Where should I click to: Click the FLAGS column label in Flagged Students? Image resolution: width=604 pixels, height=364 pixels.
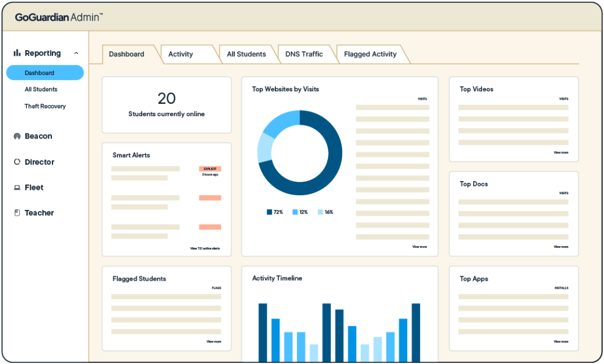(216, 288)
